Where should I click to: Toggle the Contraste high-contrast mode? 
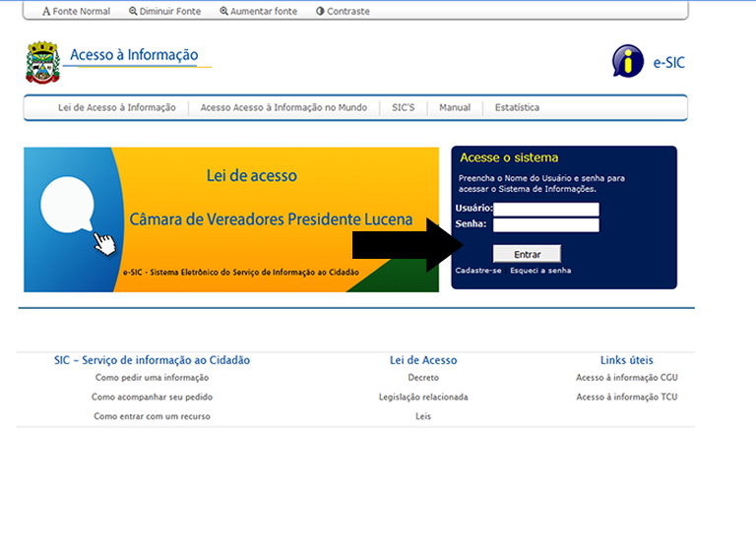[343, 12]
